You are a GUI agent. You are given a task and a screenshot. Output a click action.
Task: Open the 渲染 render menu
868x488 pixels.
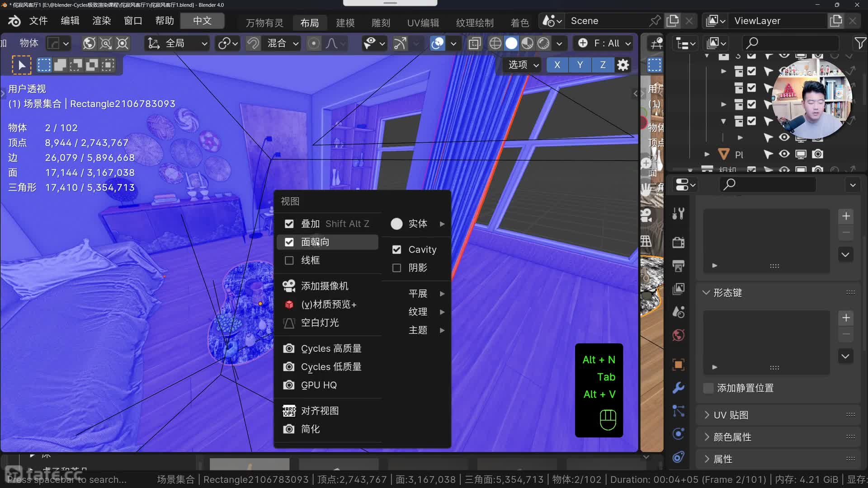tap(101, 21)
